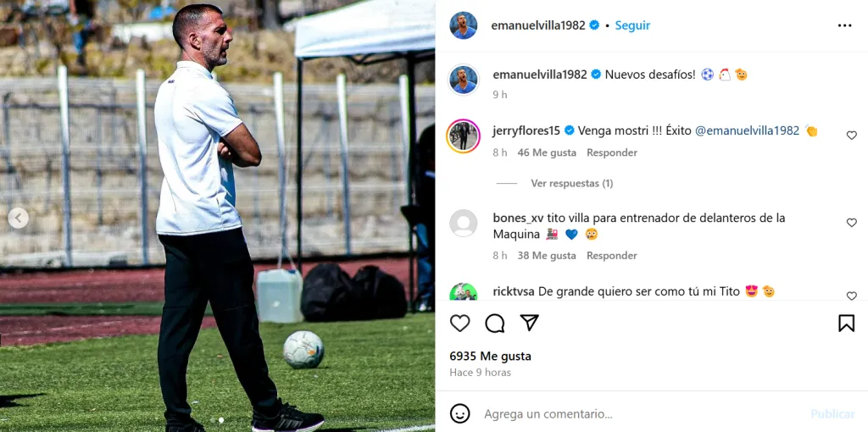This screenshot has height=432, width=868.
Task: Open the three-dot more options menu
Action: point(844,25)
